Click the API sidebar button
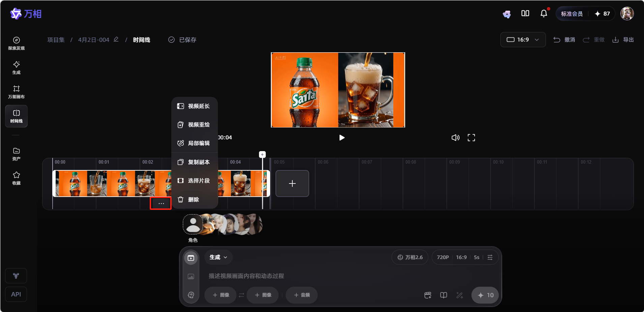 [16, 294]
